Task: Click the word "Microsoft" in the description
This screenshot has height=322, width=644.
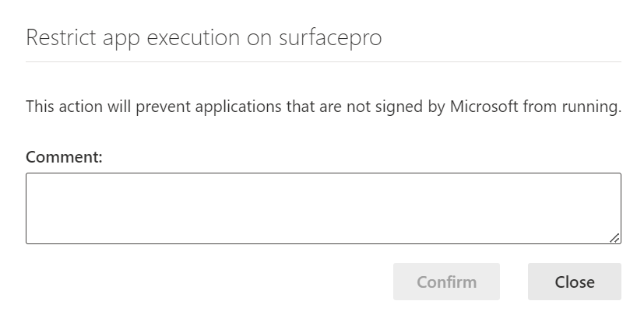Action: tap(484, 107)
